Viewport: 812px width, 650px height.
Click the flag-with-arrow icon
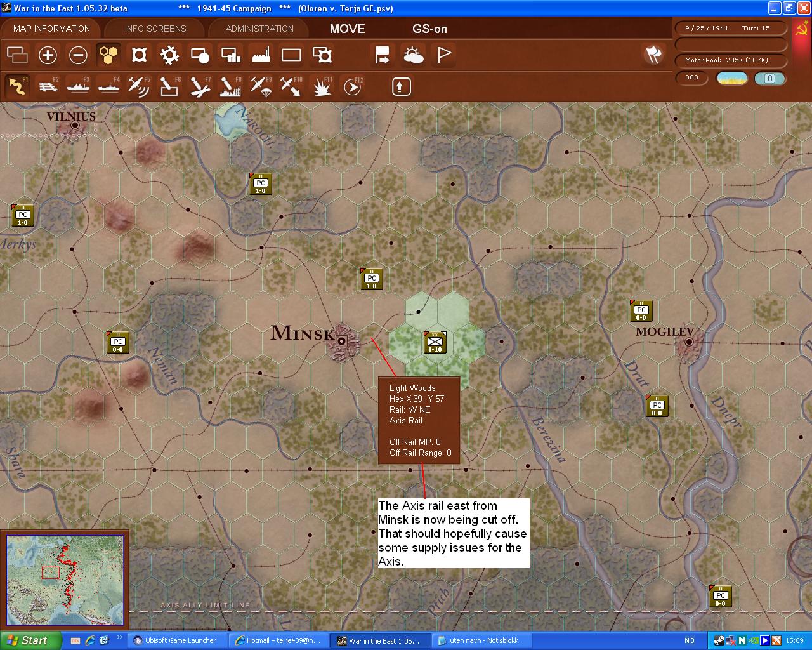click(x=383, y=55)
